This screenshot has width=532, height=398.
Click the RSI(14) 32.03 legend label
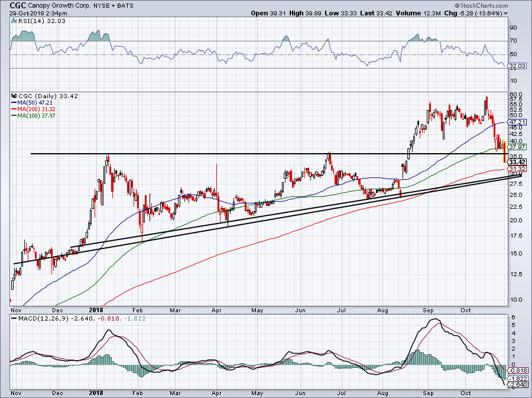41,21
